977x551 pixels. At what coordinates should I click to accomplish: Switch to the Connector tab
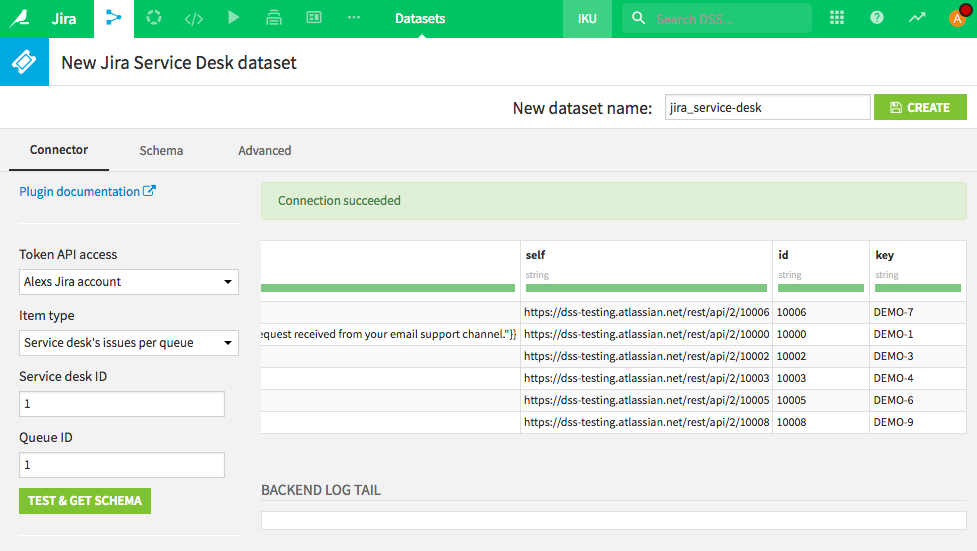(59, 150)
